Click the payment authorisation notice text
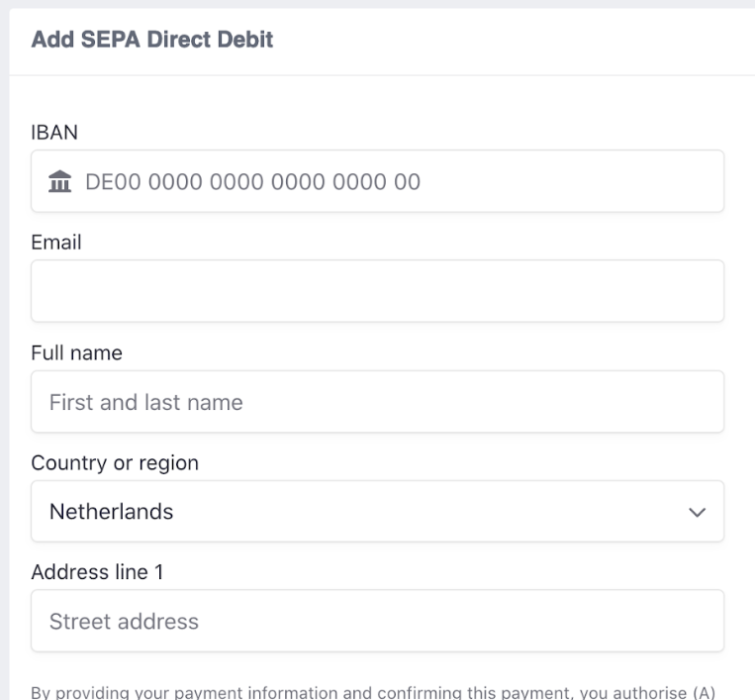The width and height of the screenshot is (755, 700). click(374, 691)
